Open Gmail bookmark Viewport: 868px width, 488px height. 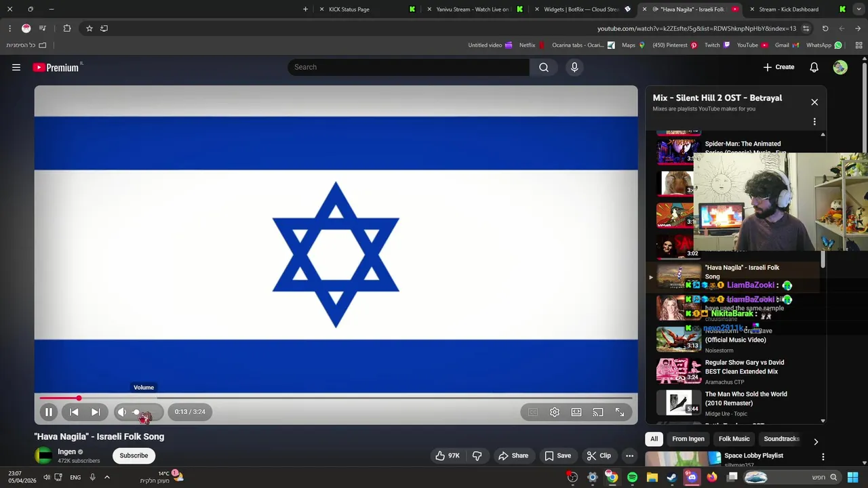pyautogui.click(x=787, y=45)
